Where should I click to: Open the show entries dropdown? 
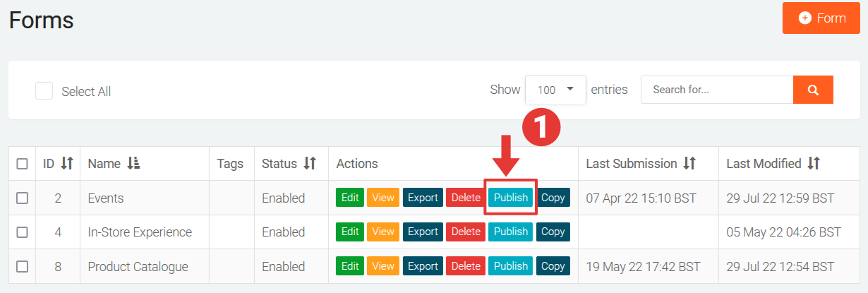555,90
